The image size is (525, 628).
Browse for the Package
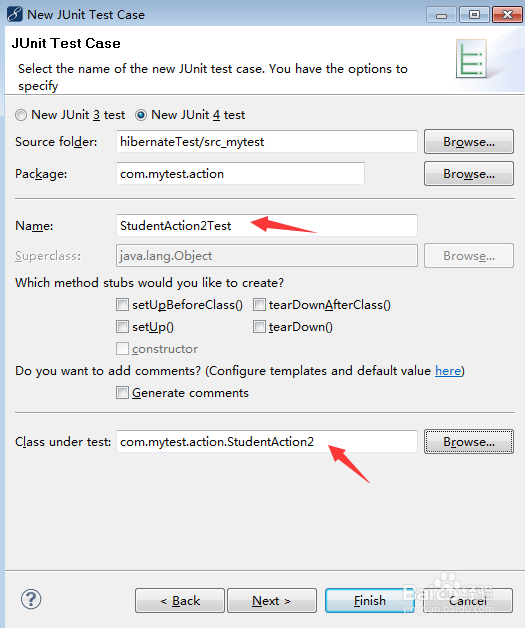coord(469,173)
